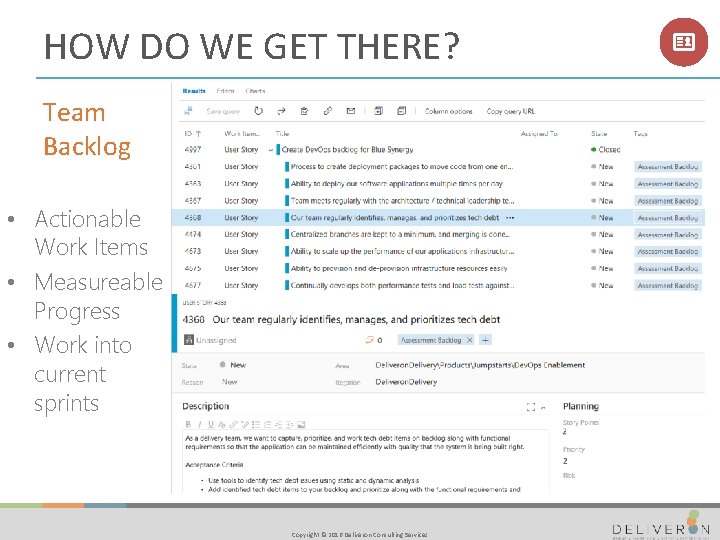This screenshot has width=720, height=540.
Task: Switch to the Editor tab
Action: (x=225, y=91)
